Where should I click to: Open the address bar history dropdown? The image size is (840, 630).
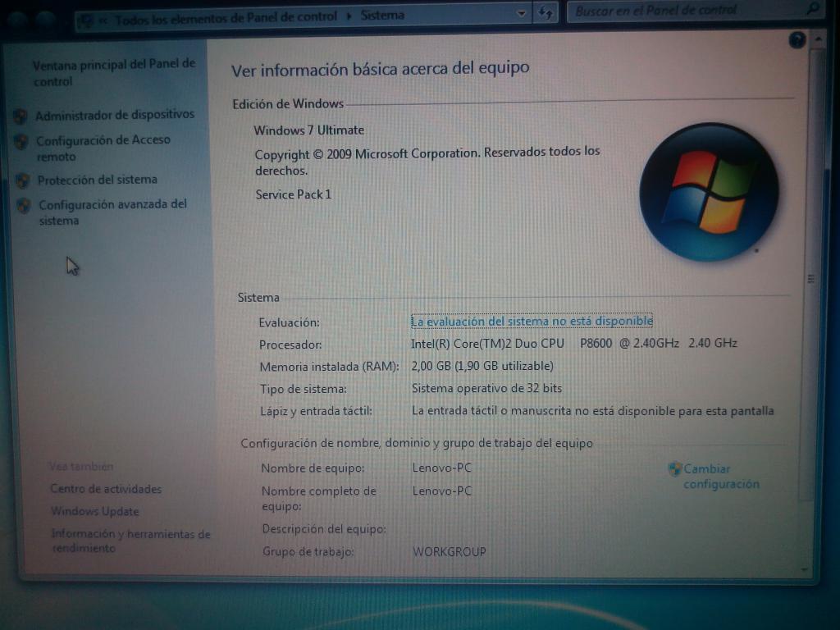click(x=521, y=13)
